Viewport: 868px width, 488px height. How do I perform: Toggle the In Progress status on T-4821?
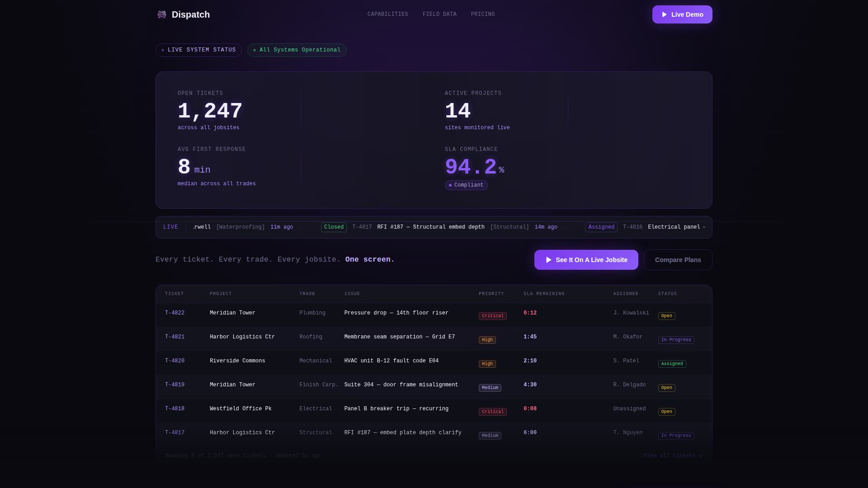coord(676,339)
